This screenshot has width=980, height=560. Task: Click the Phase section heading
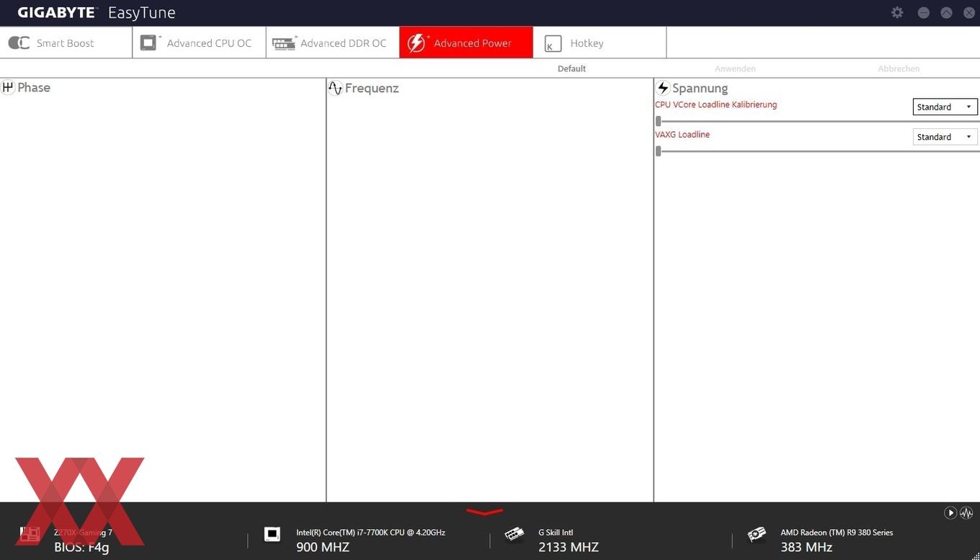coord(34,87)
